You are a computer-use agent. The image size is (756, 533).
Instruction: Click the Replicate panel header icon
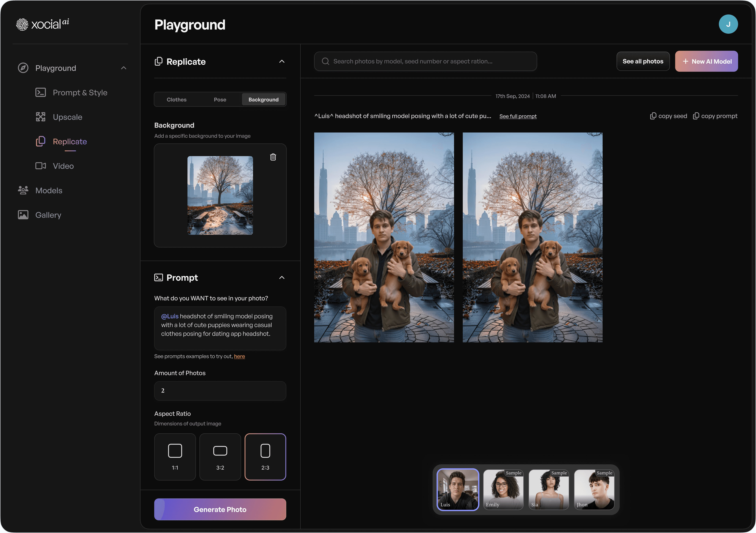(159, 61)
